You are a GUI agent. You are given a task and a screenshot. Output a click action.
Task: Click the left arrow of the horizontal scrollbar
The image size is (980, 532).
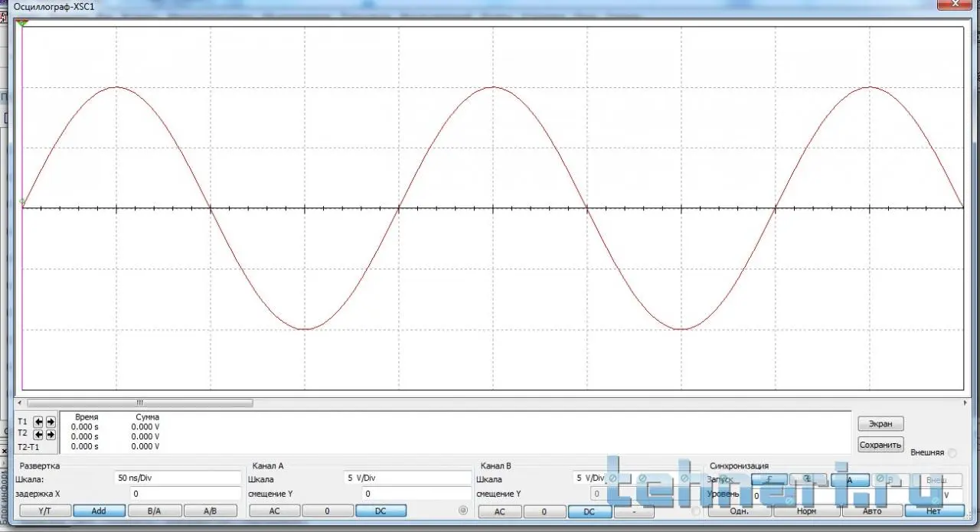click(21, 403)
